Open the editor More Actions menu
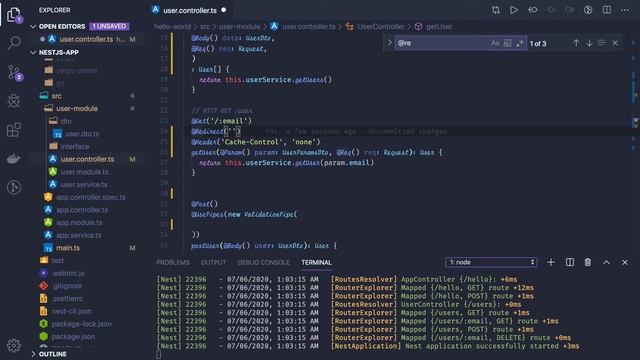This screenshot has width=640, height=360. click(625, 10)
